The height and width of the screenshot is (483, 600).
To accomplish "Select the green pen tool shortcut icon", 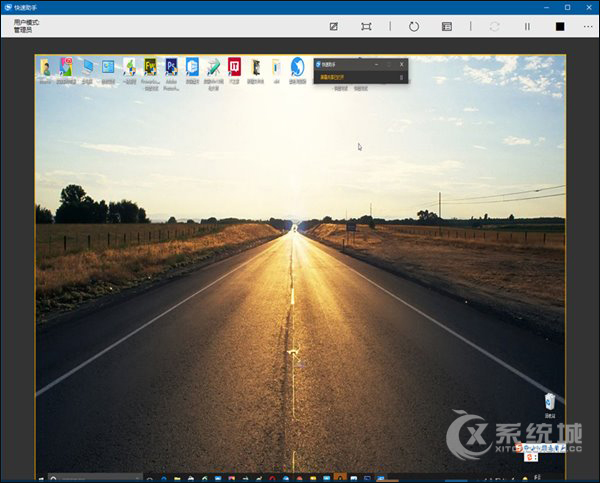I will coord(214,67).
